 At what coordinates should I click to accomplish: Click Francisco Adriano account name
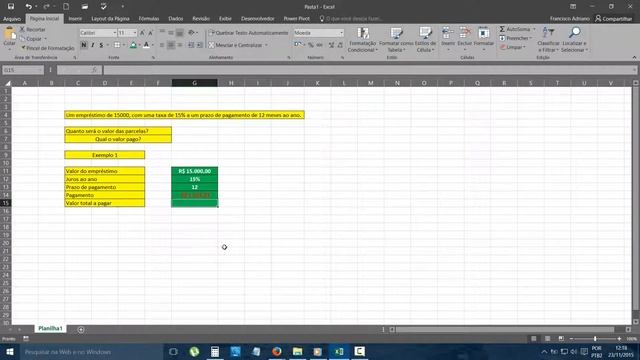tap(569, 19)
